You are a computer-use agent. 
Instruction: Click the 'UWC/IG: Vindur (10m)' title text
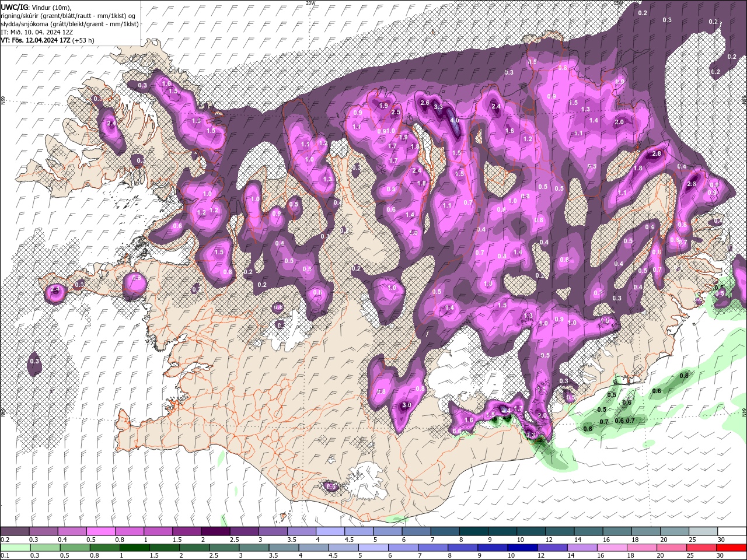[x=36, y=6]
